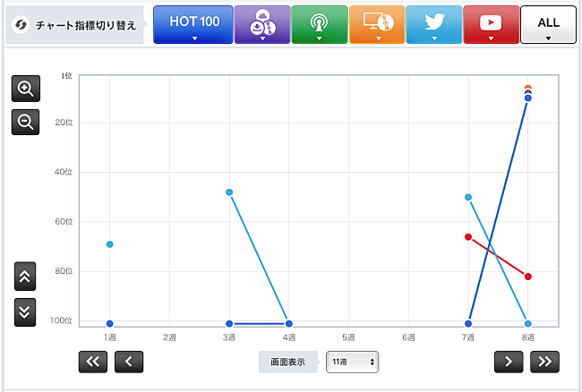Viewport: 582px width, 392px height.
Task: Toggle the orange PC look-up metric button
Action: coord(377,24)
